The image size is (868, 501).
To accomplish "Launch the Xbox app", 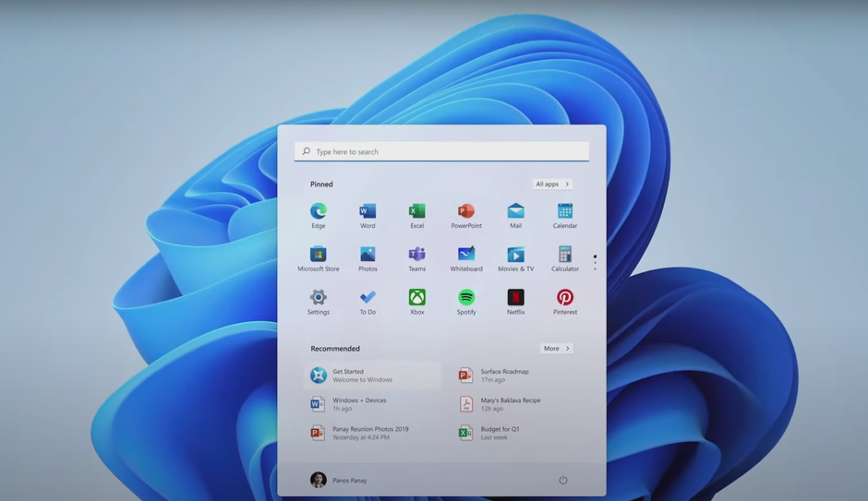I will (x=416, y=297).
